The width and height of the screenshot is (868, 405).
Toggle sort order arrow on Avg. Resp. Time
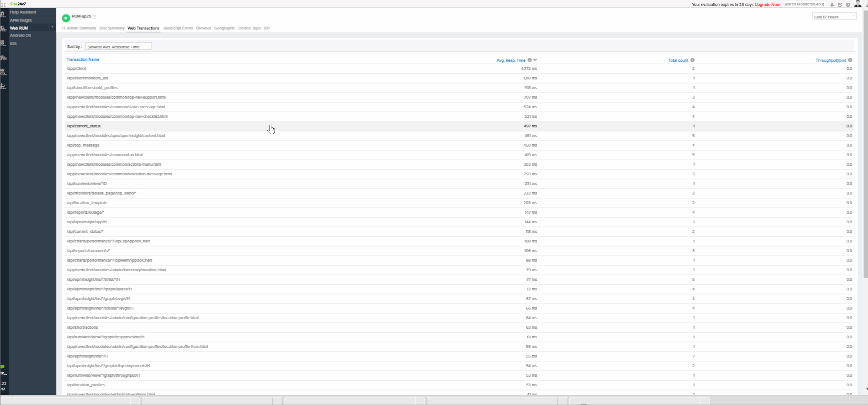[x=535, y=60]
